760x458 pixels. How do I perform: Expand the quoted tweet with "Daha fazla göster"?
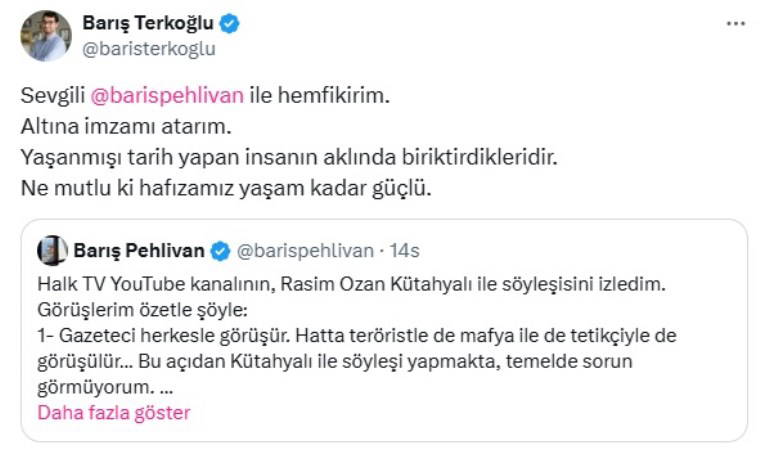(113, 412)
